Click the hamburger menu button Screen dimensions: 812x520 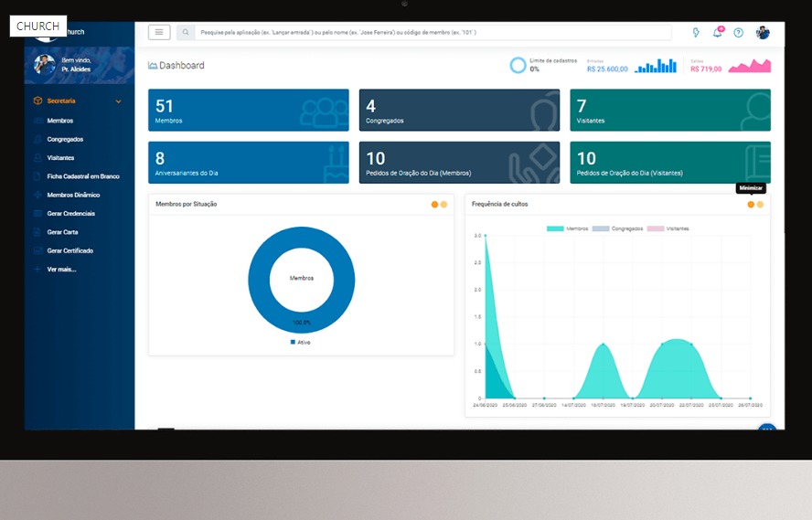tap(159, 32)
